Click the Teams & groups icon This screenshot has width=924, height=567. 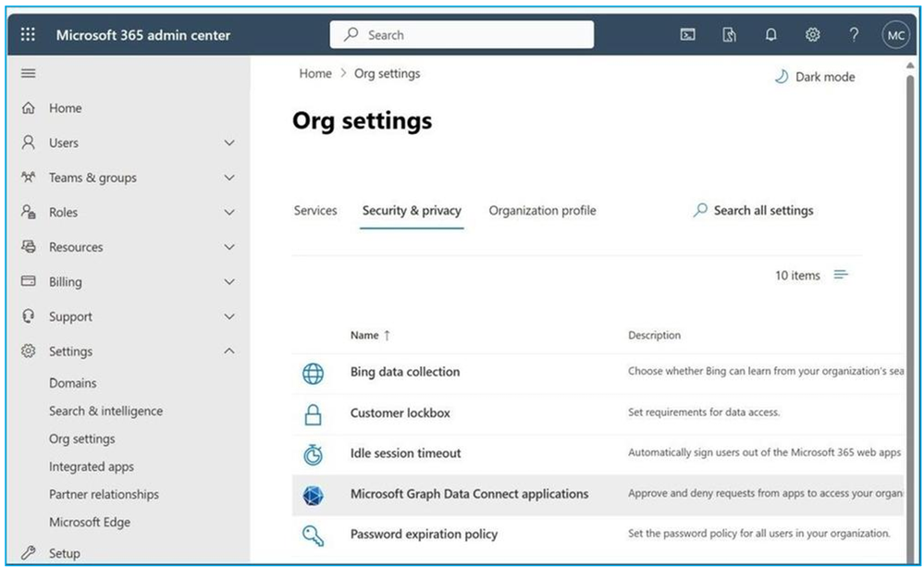click(x=29, y=177)
